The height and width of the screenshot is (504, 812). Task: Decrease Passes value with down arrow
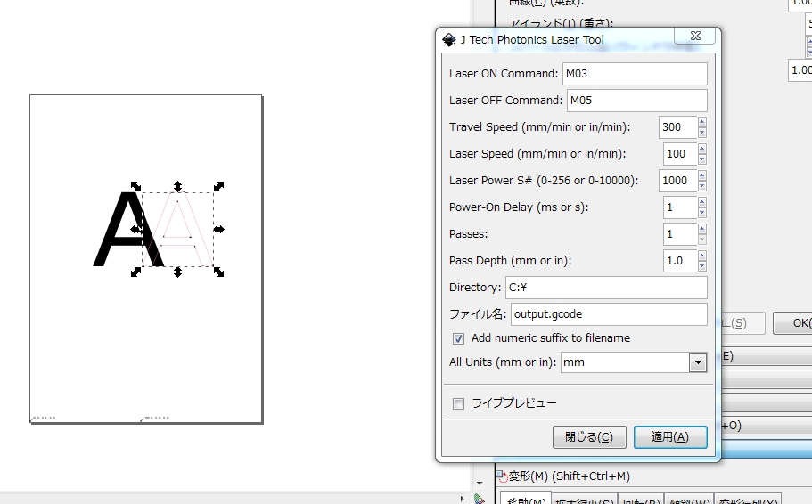pos(701,239)
